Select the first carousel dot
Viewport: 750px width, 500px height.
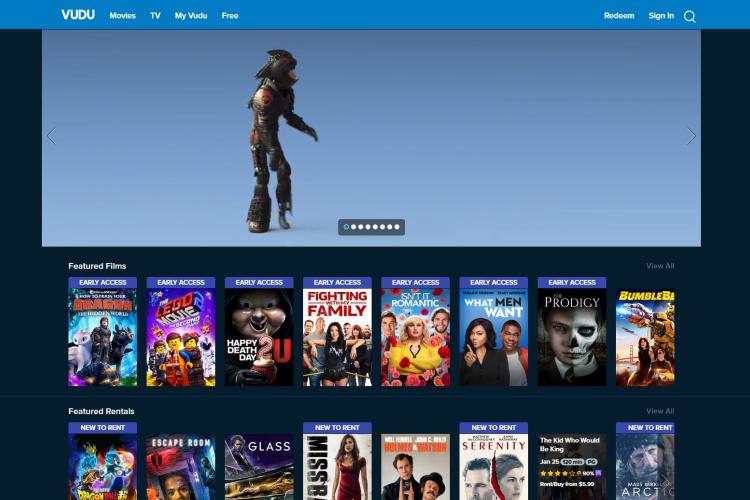pos(346,227)
